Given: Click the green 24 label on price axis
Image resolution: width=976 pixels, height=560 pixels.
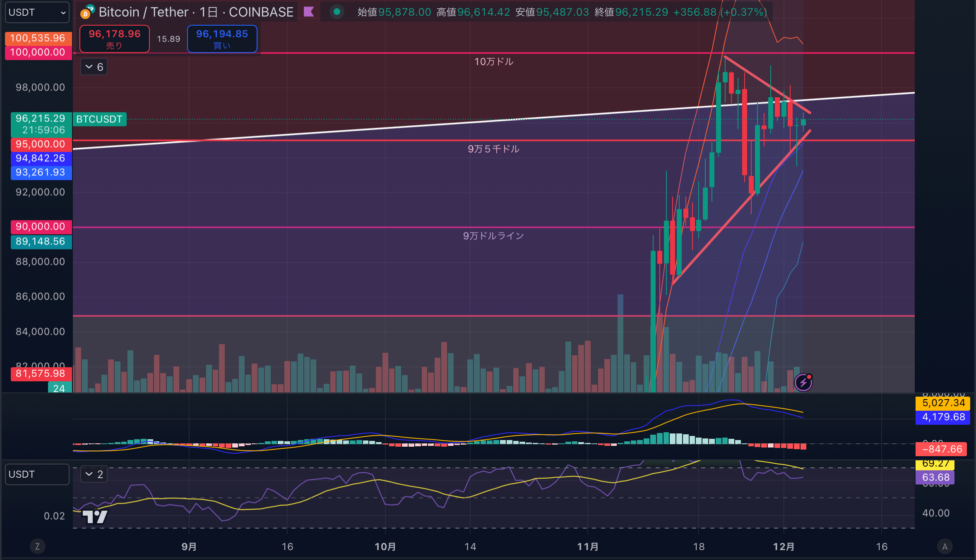Looking at the screenshot, I should pyautogui.click(x=60, y=388).
